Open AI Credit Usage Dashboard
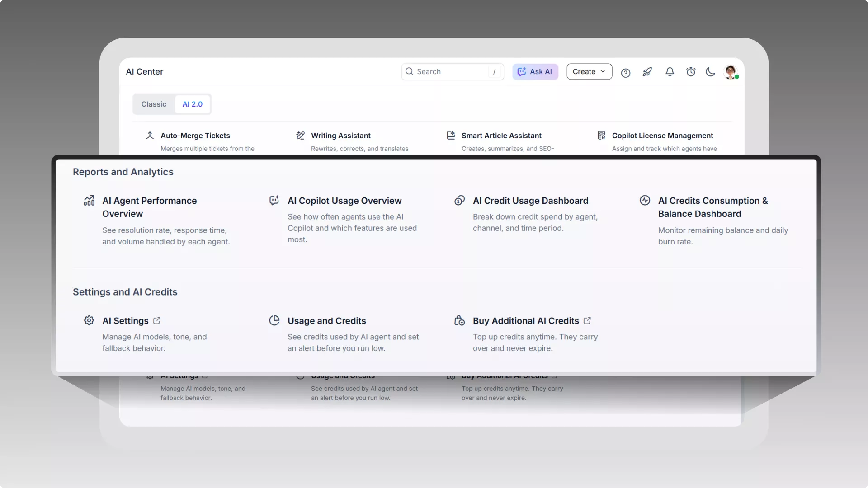The width and height of the screenshot is (868, 488). point(531,201)
